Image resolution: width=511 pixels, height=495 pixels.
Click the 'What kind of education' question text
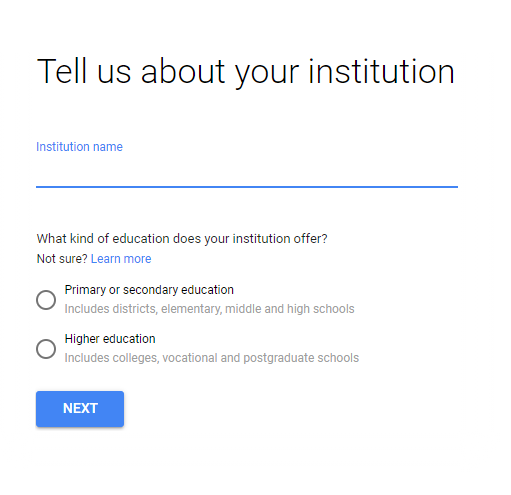(182, 239)
